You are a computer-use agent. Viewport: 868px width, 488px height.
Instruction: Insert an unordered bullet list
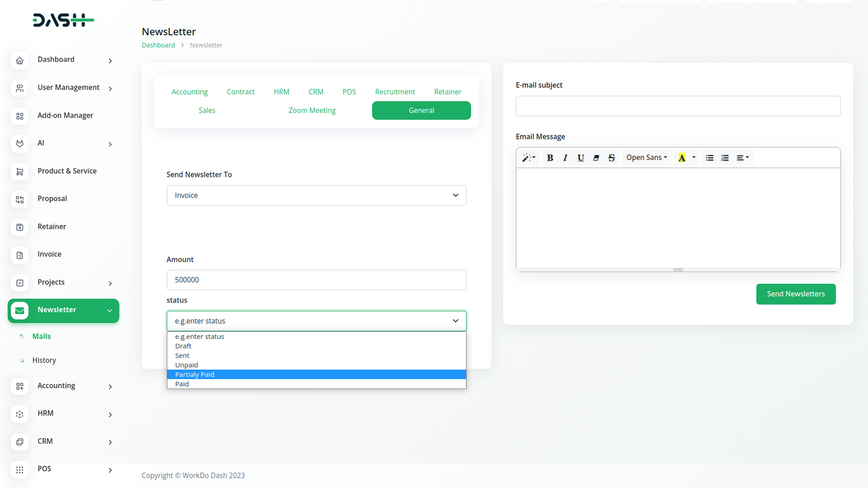point(710,158)
